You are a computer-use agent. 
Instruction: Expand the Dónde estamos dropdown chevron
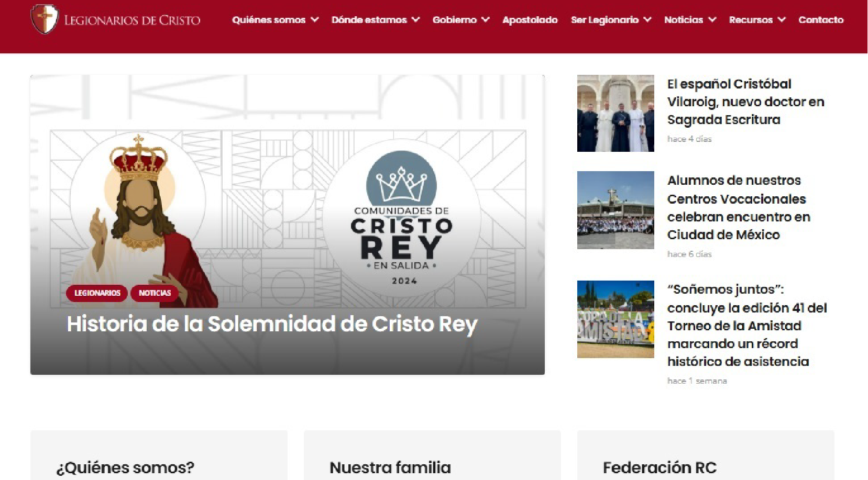(416, 20)
